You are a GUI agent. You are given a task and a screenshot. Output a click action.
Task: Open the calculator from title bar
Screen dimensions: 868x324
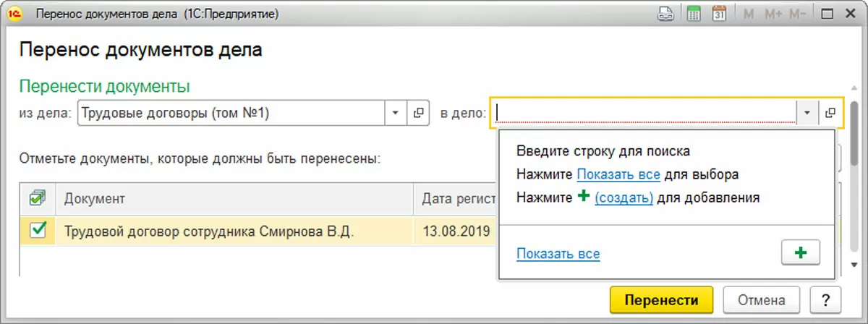pos(694,13)
